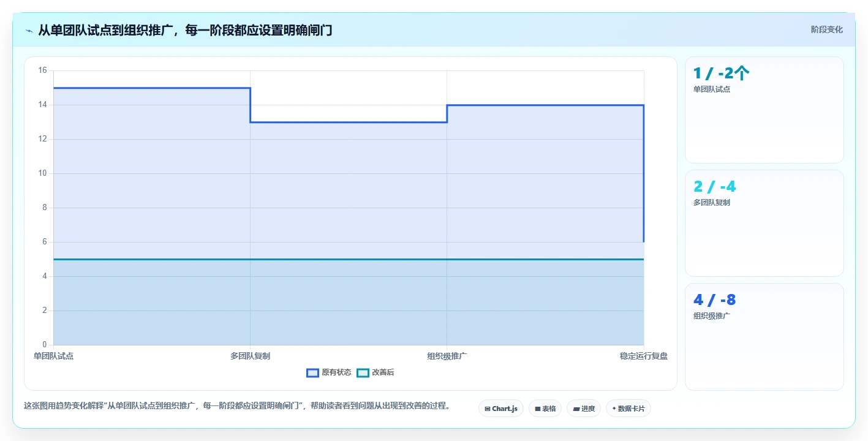The height and width of the screenshot is (441, 868).
Task: Click the chart description sentence below
Action: pyautogui.click(x=237, y=405)
